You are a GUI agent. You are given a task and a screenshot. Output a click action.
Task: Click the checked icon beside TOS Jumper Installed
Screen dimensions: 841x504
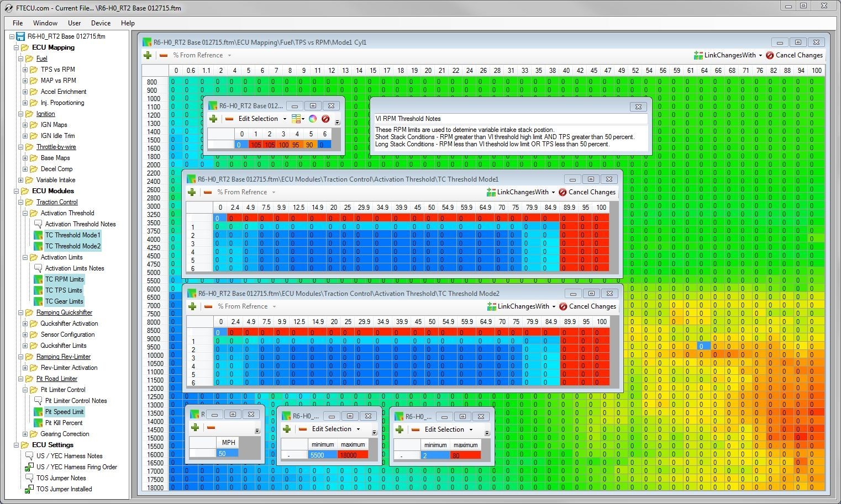[x=29, y=489]
